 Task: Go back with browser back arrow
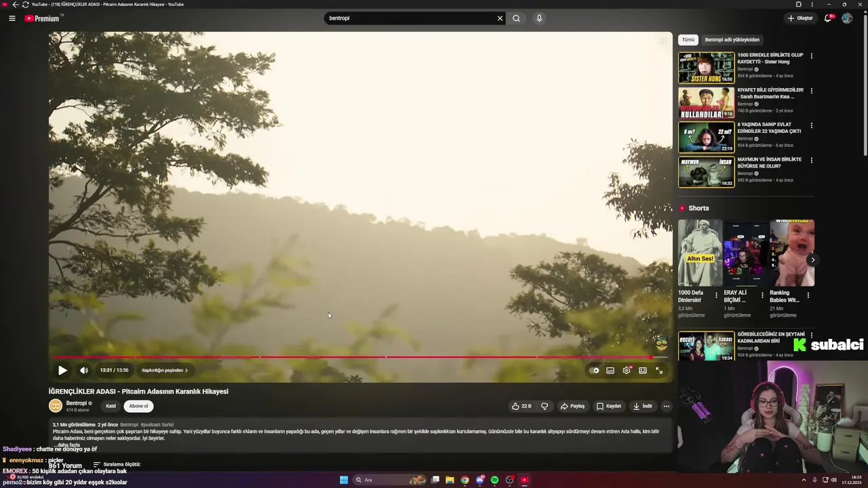click(x=15, y=4)
